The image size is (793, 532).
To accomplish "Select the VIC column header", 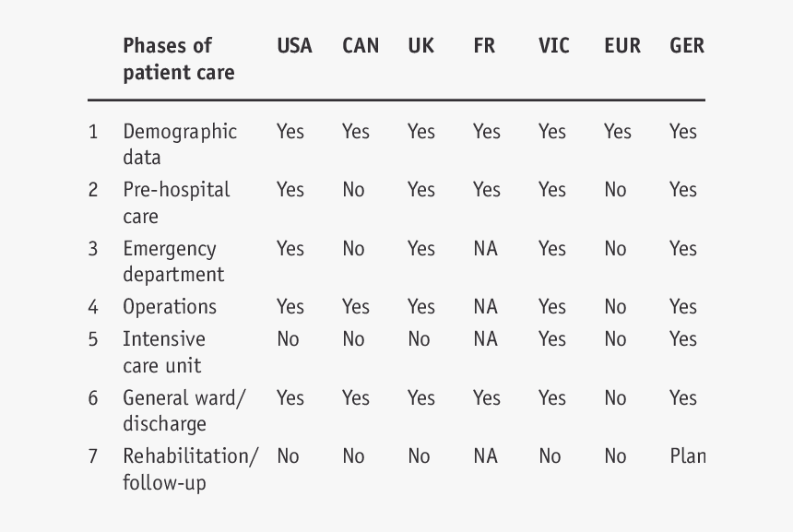I will coord(553,46).
